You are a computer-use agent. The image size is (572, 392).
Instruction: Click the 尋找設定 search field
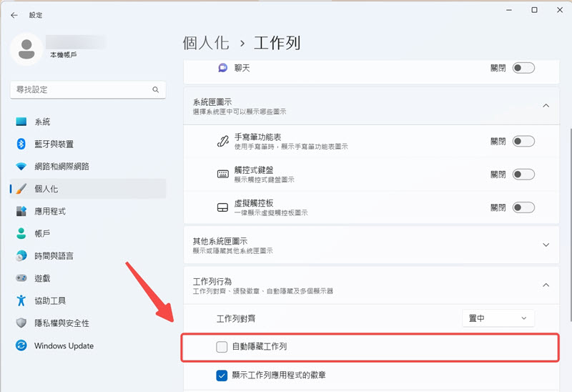pyautogui.click(x=88, y=90)
